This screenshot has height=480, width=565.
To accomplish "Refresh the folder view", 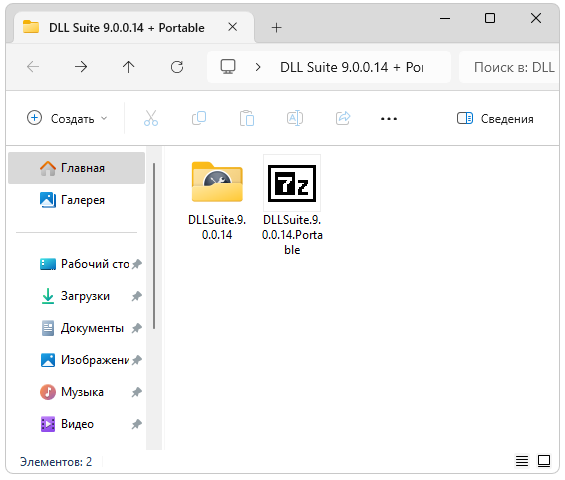I will [x=177, y=67].
